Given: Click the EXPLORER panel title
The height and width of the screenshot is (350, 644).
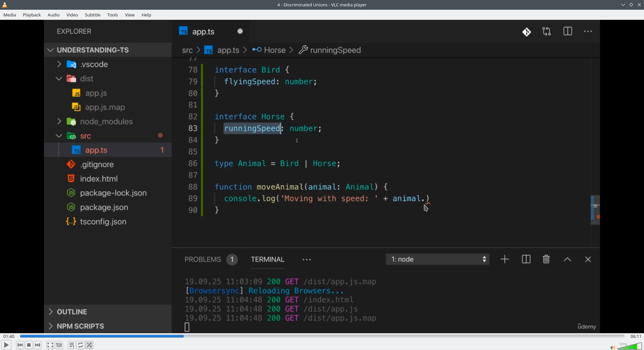Looking at the screenshot, I should tap(74, 32).
